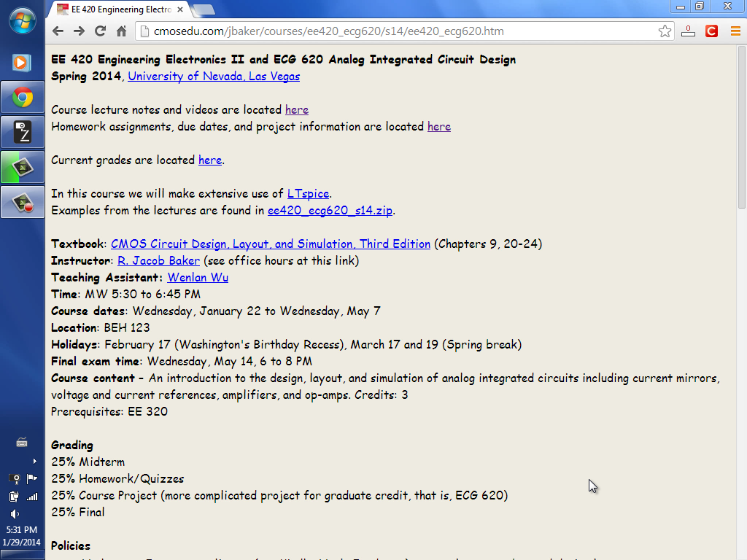
Task: Click the 'Course dates' line
Action: [216, 311]
